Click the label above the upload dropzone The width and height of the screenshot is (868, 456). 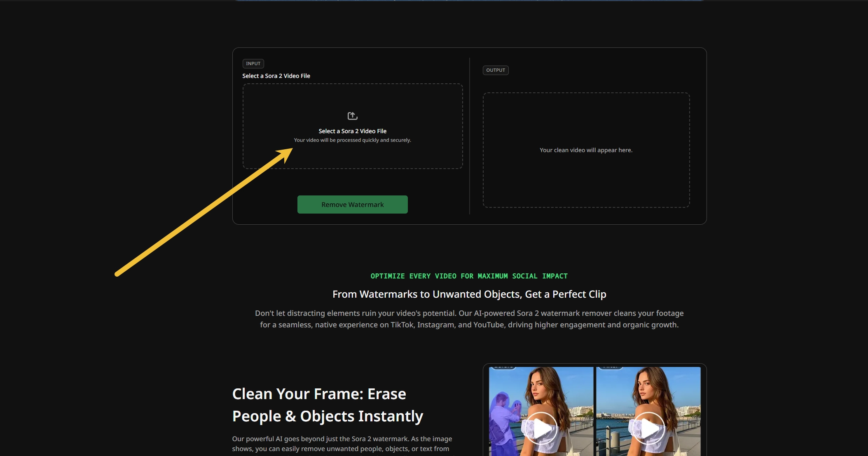pyautogui.click(x=276, y=76)
